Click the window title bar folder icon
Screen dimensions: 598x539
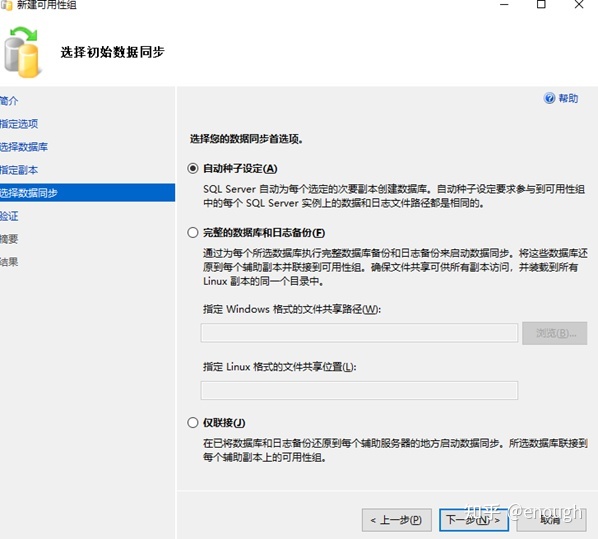(6, 5)
